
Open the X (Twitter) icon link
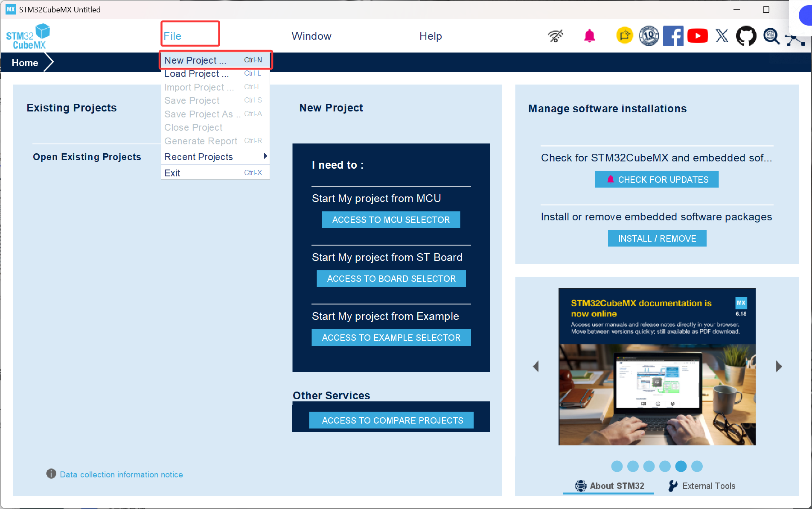pyautogui.click(x=722, y=36)
